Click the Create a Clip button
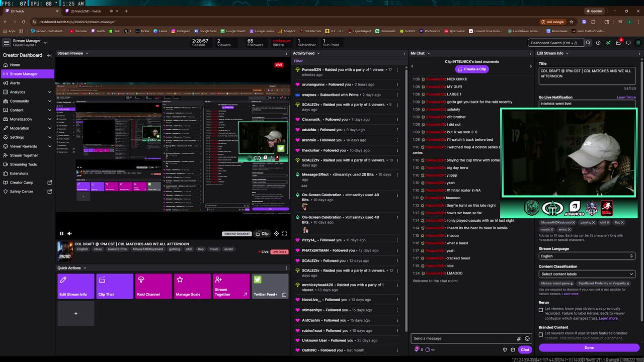 pos(472,69)
